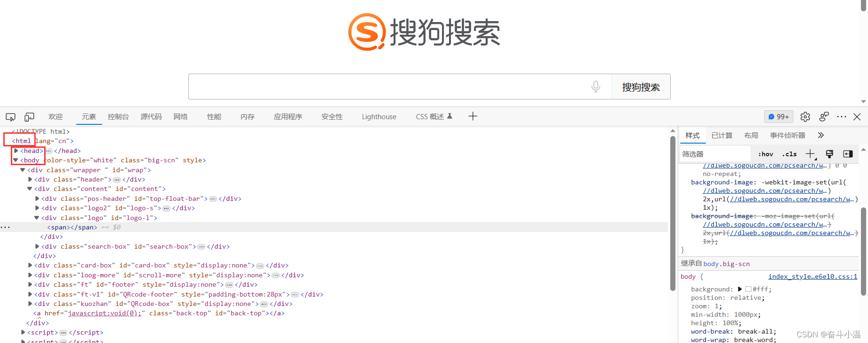Expand the card-box div node
The width and height of the screenshot is (868, 343).
click(30, 265)
